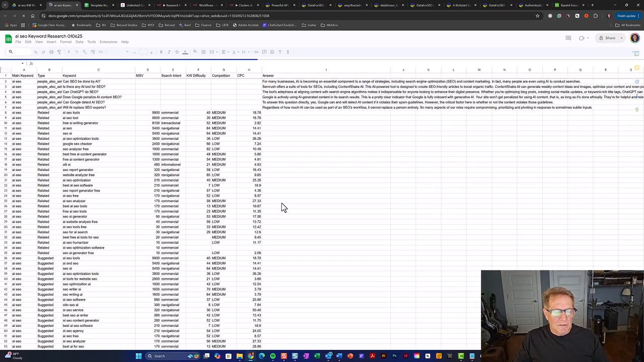The height and width of the screenshot is (362, 644).
Task: Apply currency format to selection
Action: (x=68, y=52)
